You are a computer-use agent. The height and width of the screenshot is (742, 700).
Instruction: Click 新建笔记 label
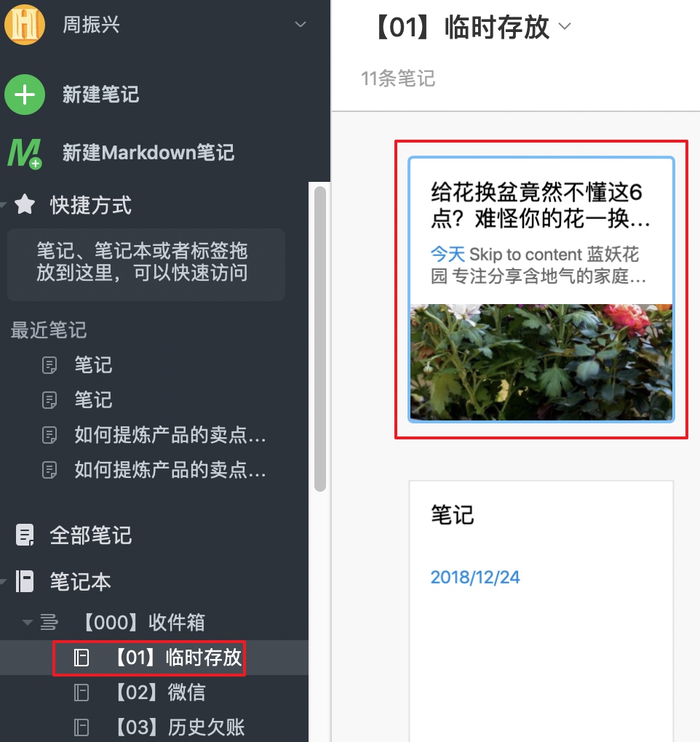101,95
